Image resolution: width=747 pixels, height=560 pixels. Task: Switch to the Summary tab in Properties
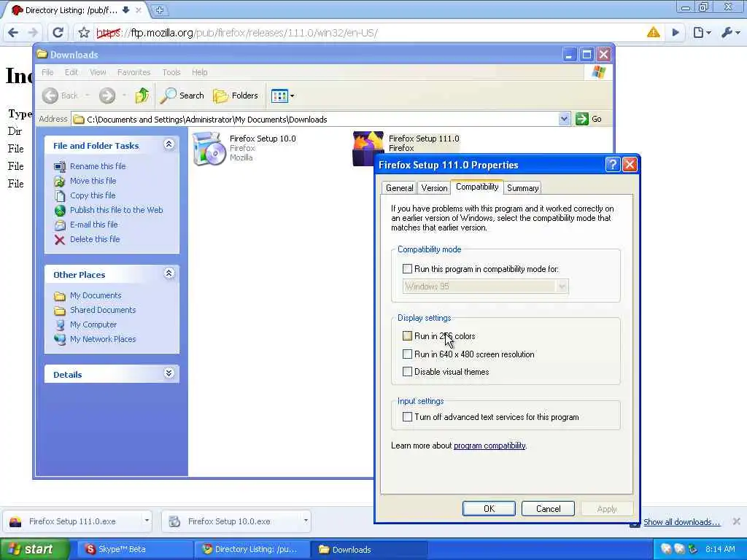pos(522,188)
